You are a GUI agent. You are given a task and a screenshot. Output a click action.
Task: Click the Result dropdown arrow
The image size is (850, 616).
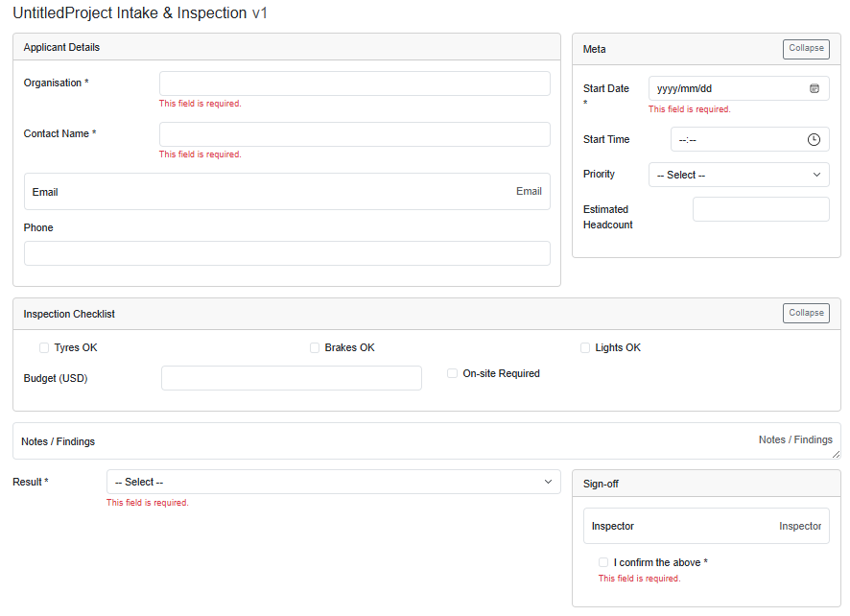(x=548, y=482)
